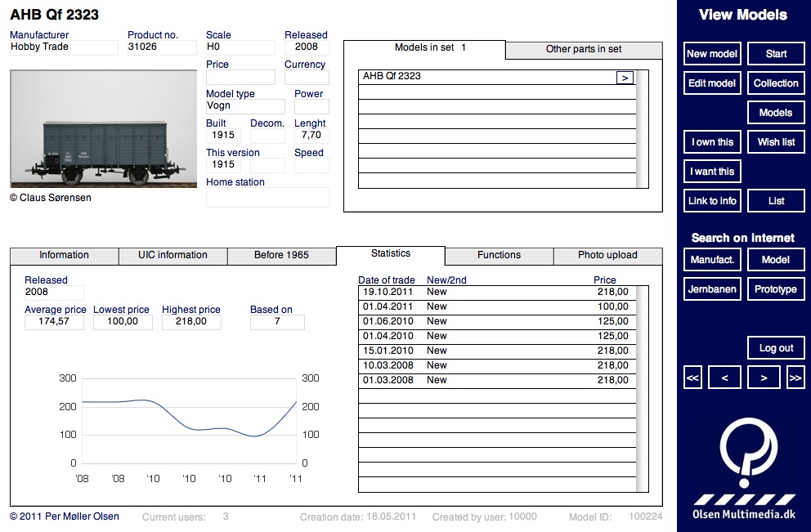Select the trade dated 10.03.2008

click(497, 366)
